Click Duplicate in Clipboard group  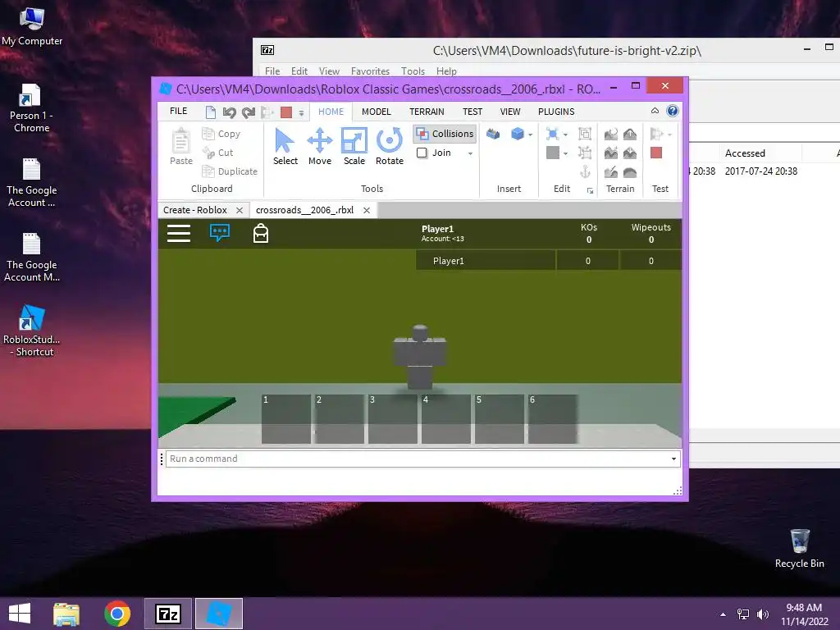[x=230, y=171]
